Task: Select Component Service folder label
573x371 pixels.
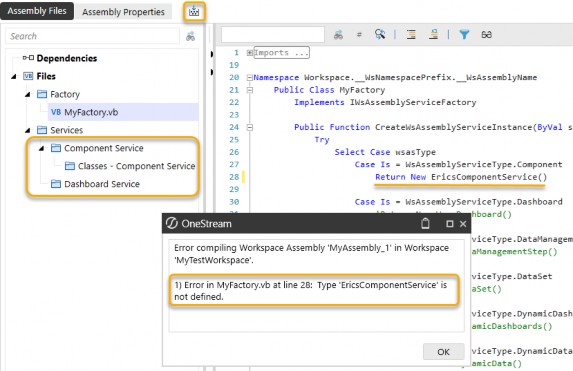Action: coord(104,148)
